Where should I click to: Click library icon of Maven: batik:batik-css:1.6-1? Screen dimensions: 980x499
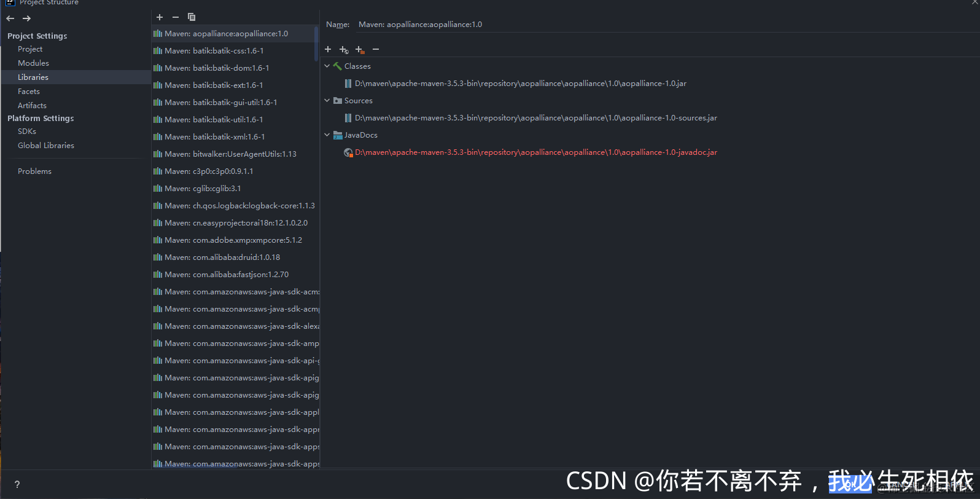tap(158, 51)
